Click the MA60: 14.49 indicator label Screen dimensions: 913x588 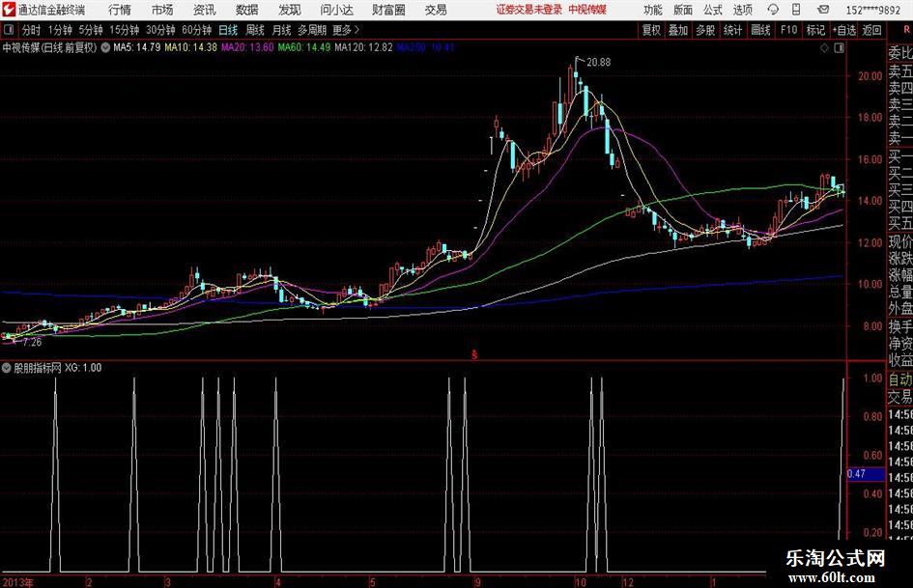coord(304,47)
